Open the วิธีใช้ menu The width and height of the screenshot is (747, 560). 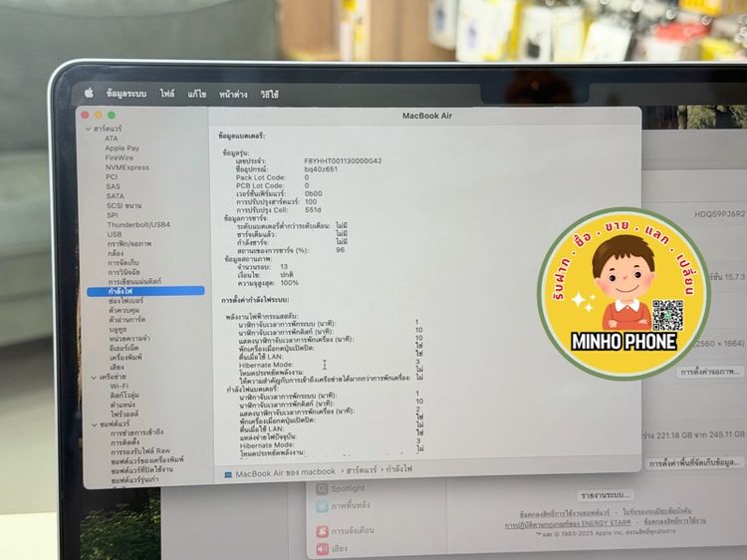point(270,95)
